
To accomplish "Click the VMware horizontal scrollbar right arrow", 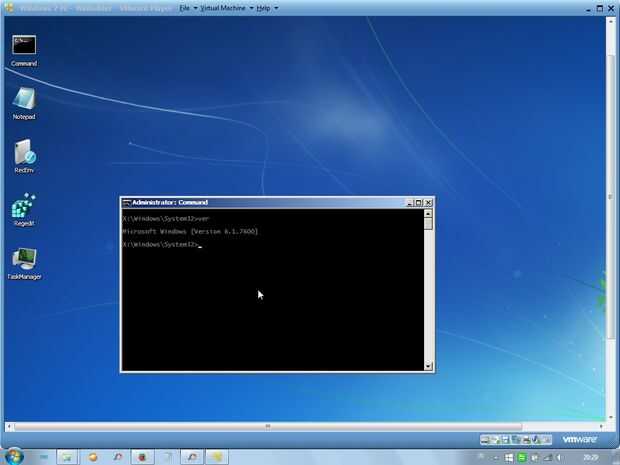I will pos(601,427).
